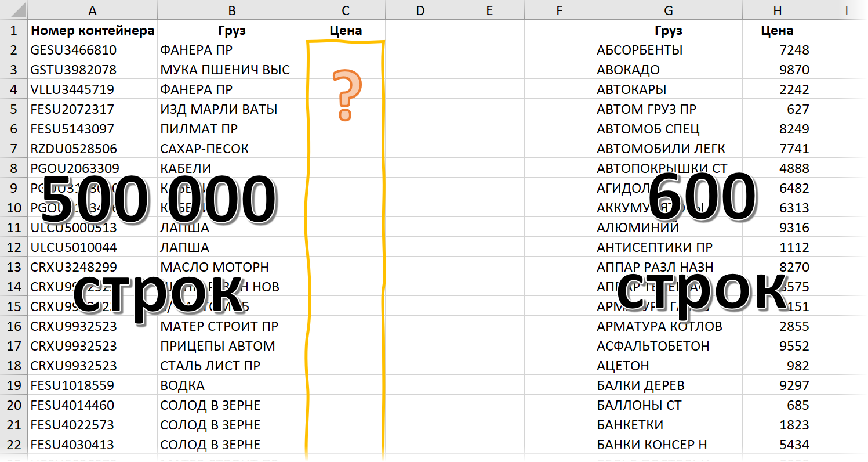The width and height of the screenshot is (868, 462).
Task: Click cell 'АВТОМОБ СПЕЦ'
Action: [668, 129]
